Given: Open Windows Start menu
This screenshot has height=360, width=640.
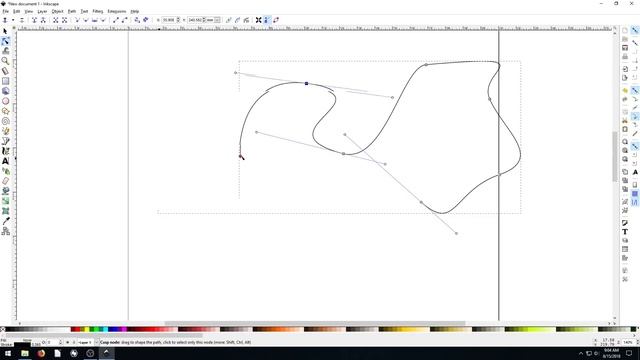Looking at the screenshot, I should (x=8, y=353).
